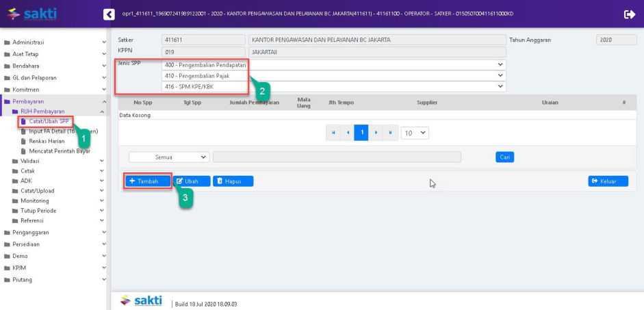
Task: Click the SAKTI logo in header
Action: pos(31,14)
